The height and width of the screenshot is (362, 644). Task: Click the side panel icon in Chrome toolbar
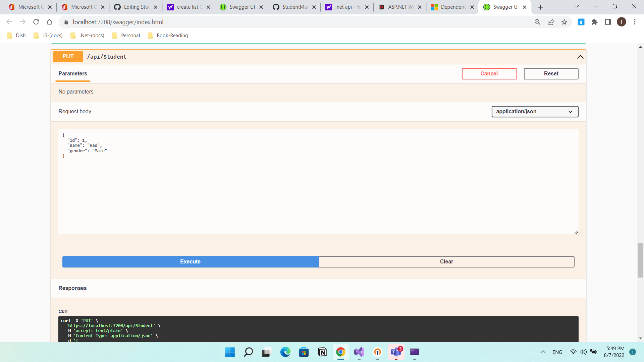(608, 22)
